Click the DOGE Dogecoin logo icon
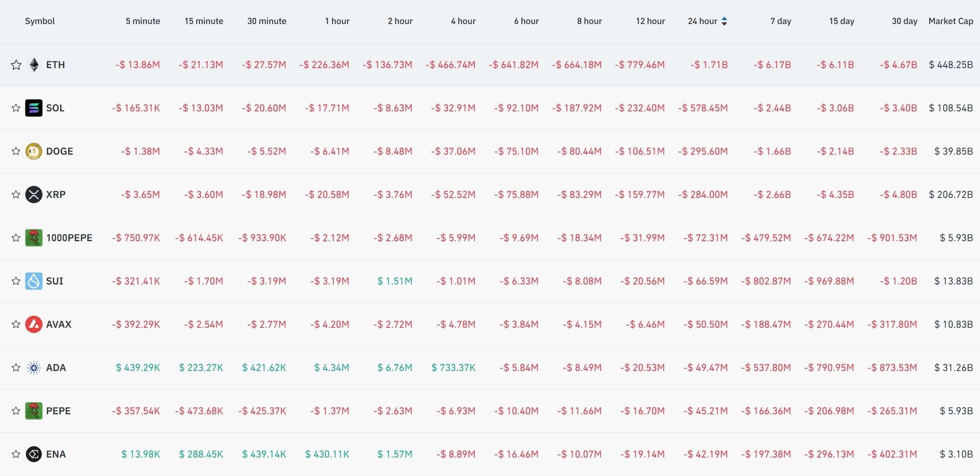980x476 pixels. tap(34, 151)
